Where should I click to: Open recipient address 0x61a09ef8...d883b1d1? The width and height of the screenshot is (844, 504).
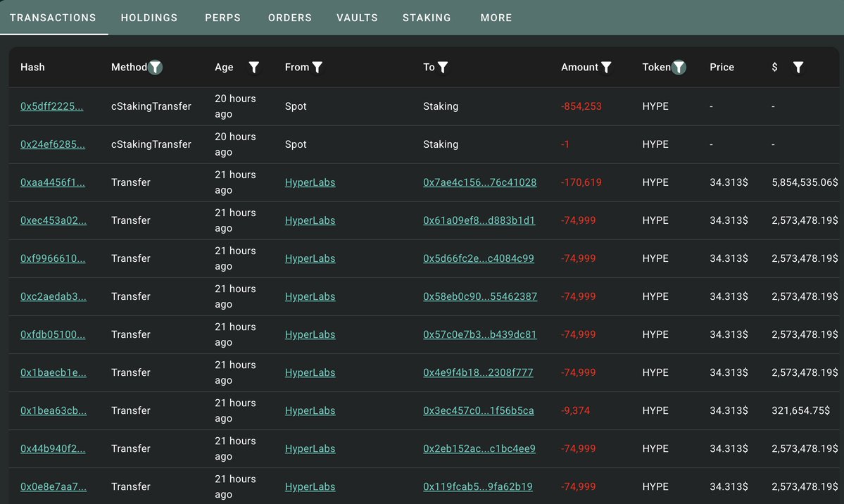pyautogui.click(x=479, y=220)
